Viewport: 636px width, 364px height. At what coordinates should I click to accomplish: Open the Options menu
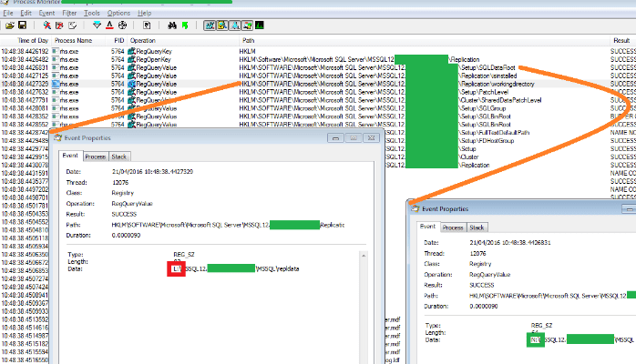(x=118, y=14)
